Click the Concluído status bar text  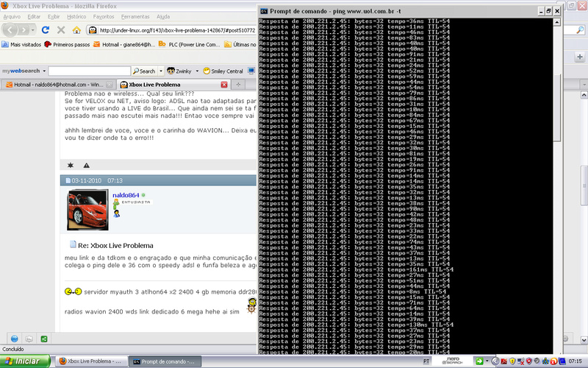12,349
